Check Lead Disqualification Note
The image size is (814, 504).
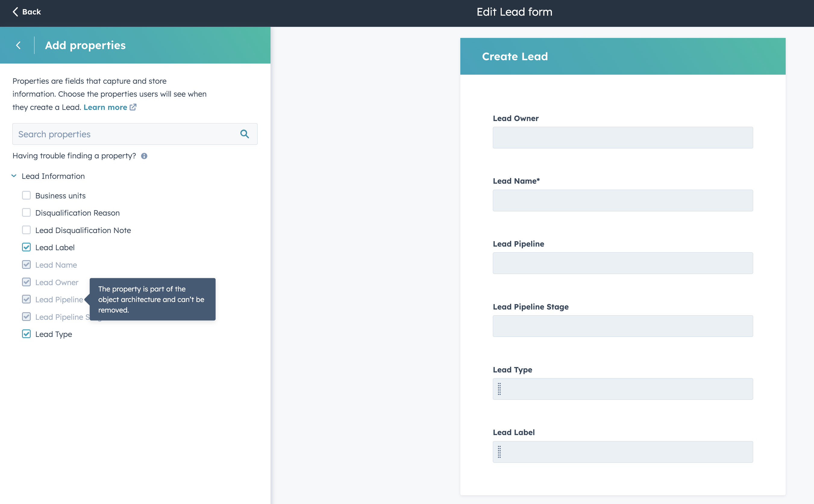[x=26, y=230]
